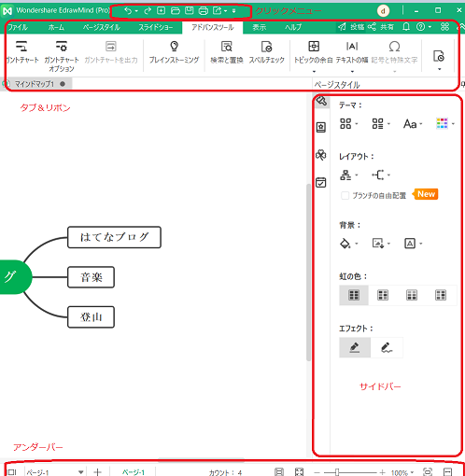
Task: Open the clipart clover sidebar icon
Action: click(x=321, y=155)
